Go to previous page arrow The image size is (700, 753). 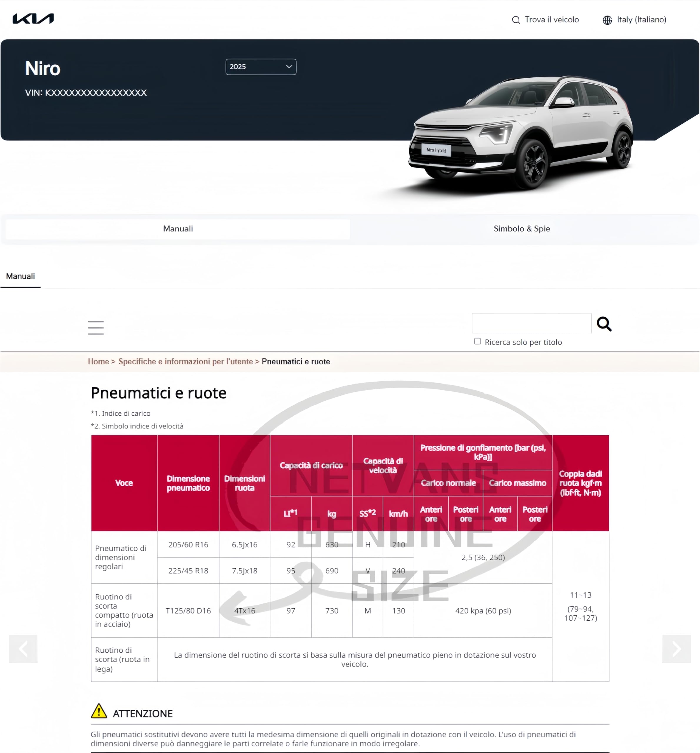[23, 649]
